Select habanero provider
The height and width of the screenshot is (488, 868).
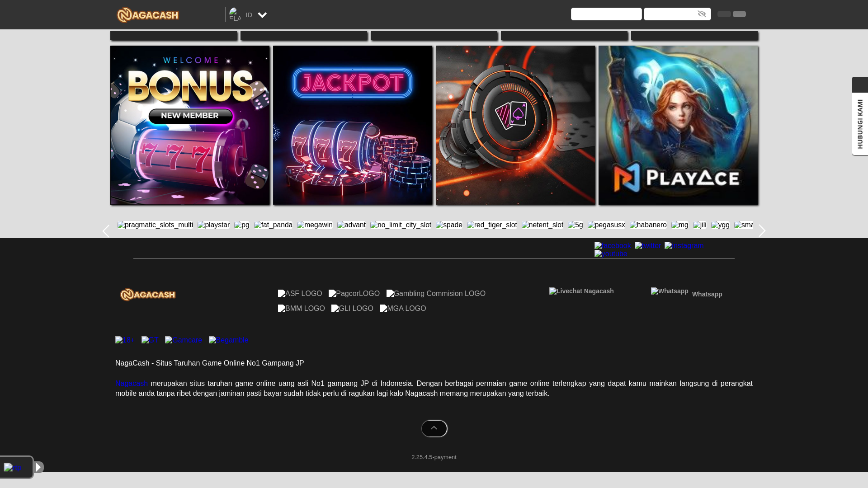(648, 225)
